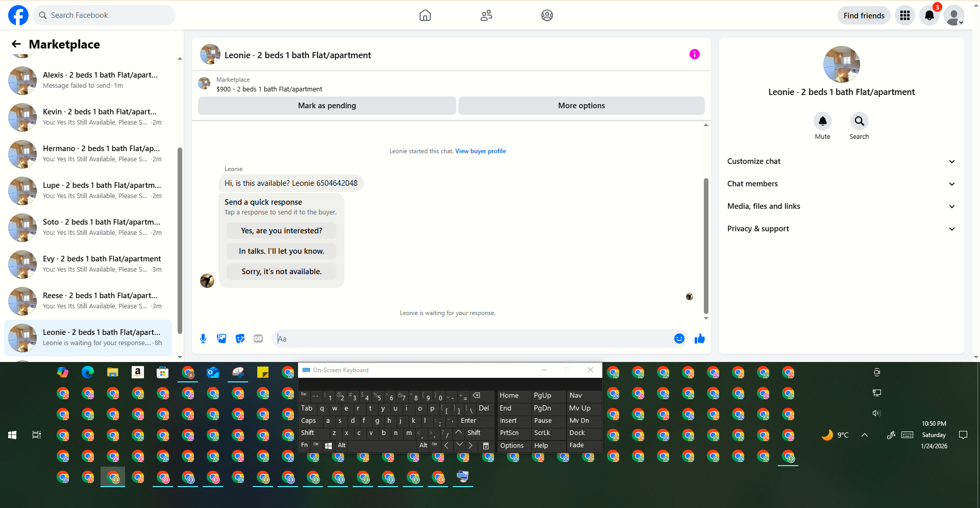
Task: Toggle the Nav key on On-Screen Keyboard
Action: pos(584,396)
